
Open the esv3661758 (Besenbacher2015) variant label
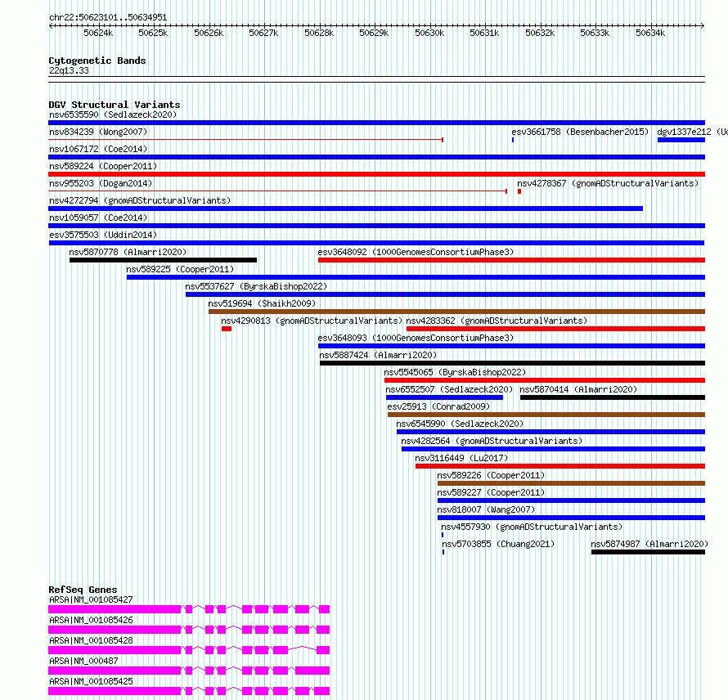[580, 132]
